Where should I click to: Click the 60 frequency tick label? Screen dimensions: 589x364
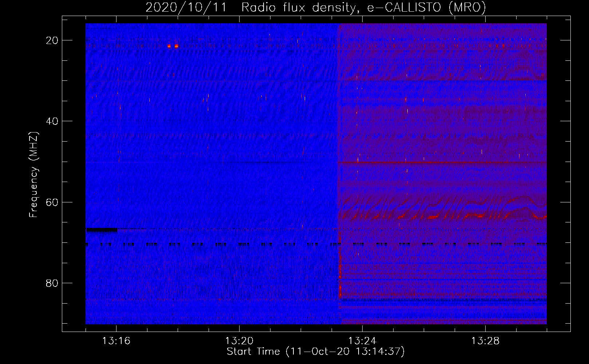point(52,202)
